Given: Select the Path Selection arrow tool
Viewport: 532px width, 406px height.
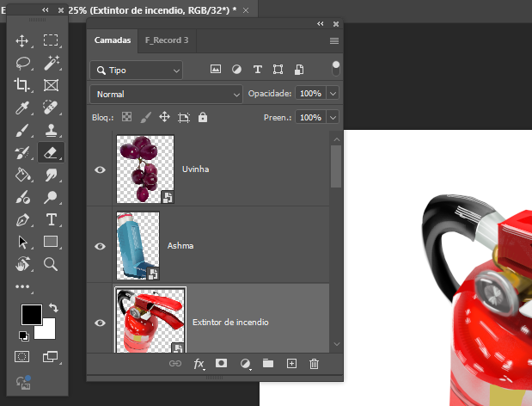Looking at the screenshot, I should point(22,242).
